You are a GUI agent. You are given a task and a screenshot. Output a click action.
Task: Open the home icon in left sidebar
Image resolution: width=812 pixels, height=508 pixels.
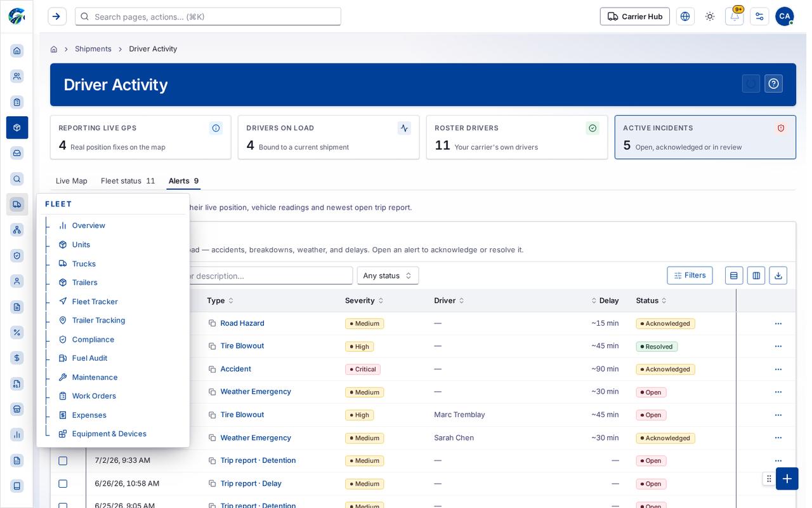17,51
